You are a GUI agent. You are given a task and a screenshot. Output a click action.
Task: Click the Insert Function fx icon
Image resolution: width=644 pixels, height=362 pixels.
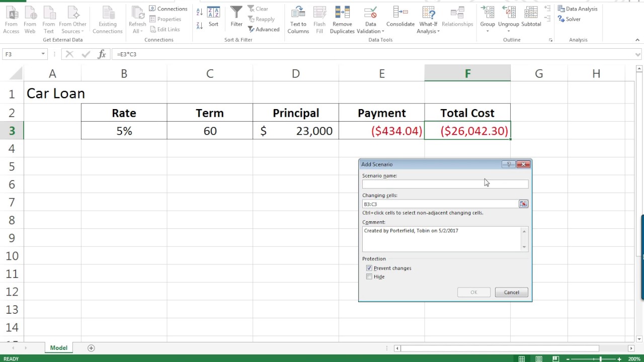pyautogui.click(x=102, y=54)
